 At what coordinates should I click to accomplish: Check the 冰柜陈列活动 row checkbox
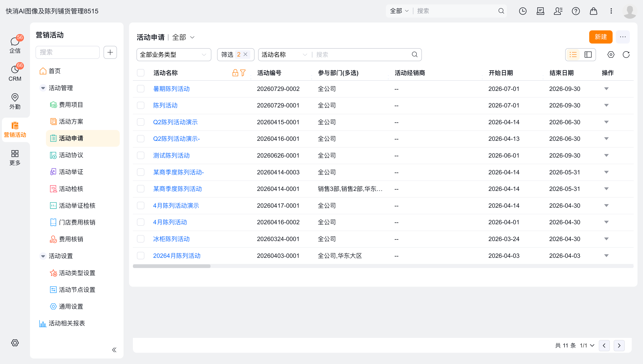(x=141, y=239)
